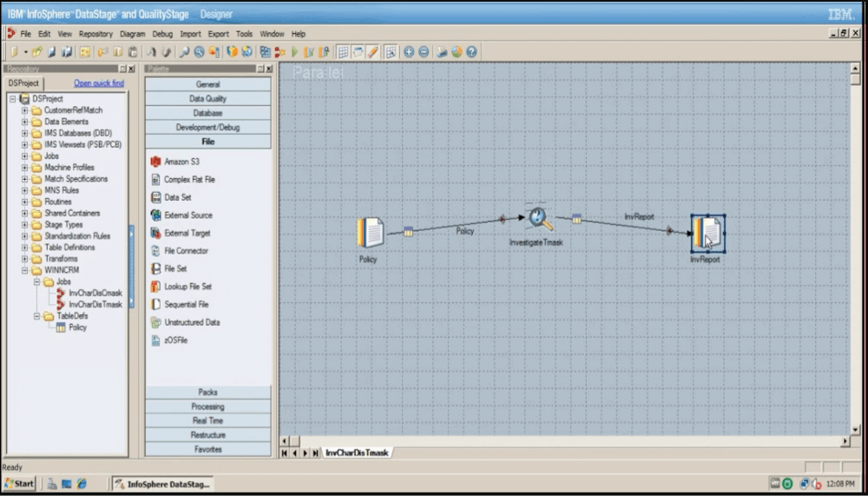Open help with the question mark icon
The width and height of the screenshot is (868, 496).
click(x=471, y=52)
